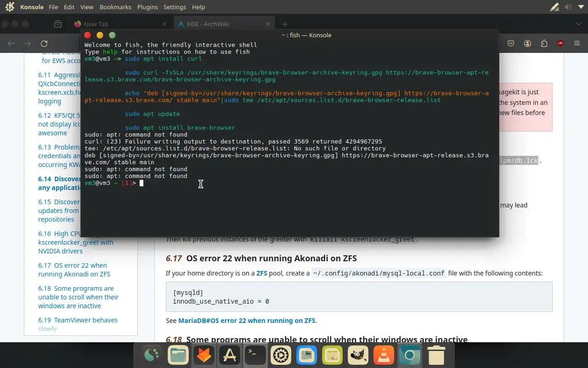Click the curl (23) Failure error line
Viewport: 588px width, 368px height.
pos(233,142)
